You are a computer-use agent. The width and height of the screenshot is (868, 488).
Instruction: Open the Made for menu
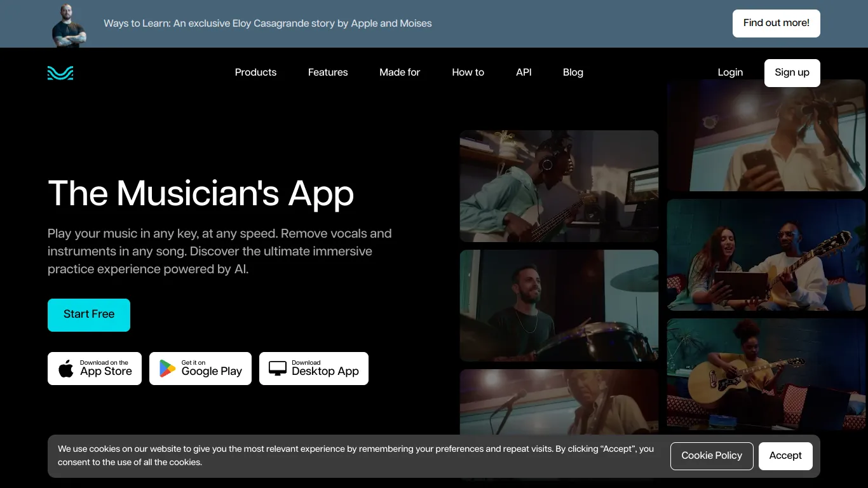pyautogui.click(x=400, y=72)
